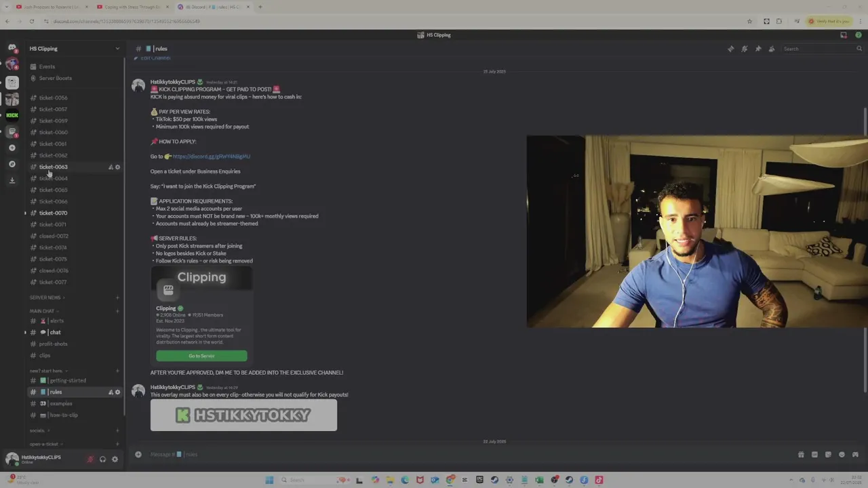The height and width of the screenshot is (488, 868).
Task: Click Windows Start button on taskbar
Action: (269, 480)
